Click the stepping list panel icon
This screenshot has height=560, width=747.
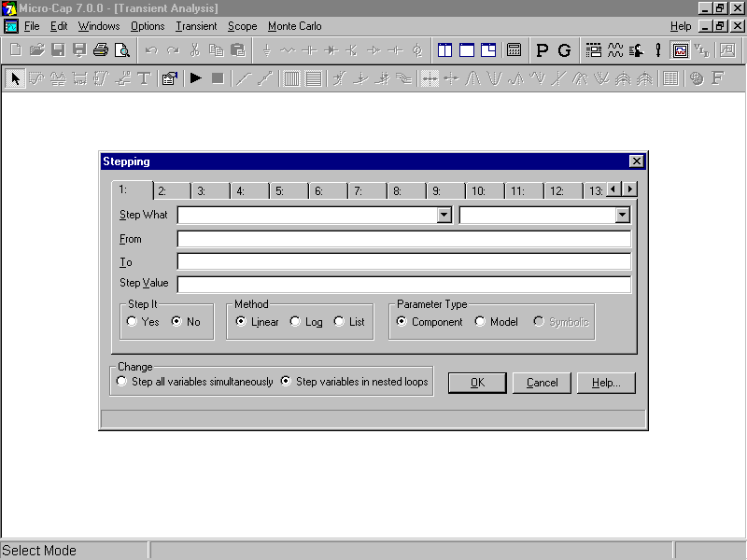(x=594, y=50)
